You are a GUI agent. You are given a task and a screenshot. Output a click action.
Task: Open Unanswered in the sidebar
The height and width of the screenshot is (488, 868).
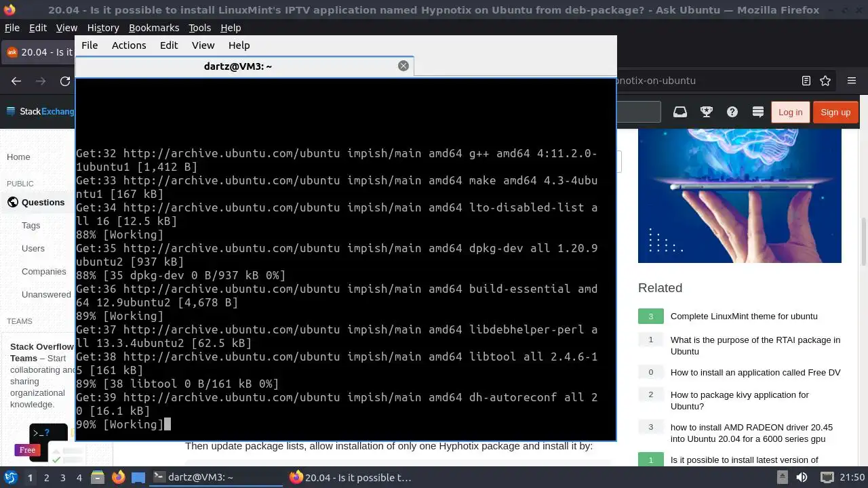click(46, 294)
